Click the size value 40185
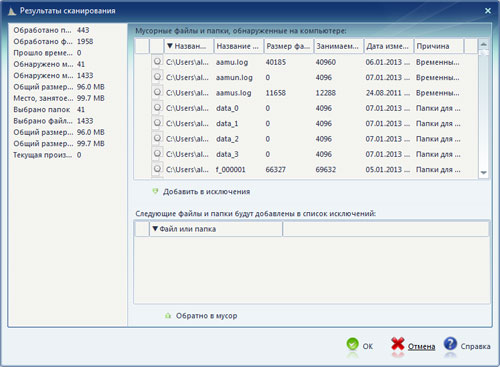This screenshot has width=500, height=367. pos(276,62)
